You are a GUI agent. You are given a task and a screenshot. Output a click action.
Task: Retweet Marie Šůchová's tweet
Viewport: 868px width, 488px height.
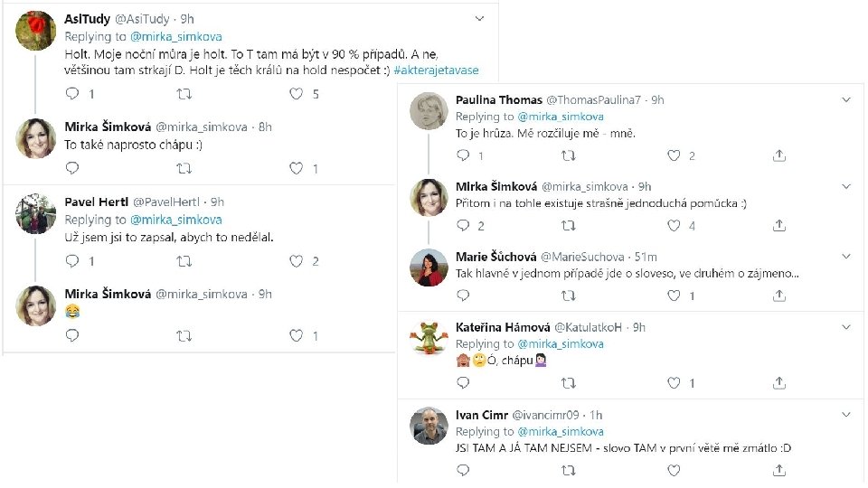click(569, 296)
